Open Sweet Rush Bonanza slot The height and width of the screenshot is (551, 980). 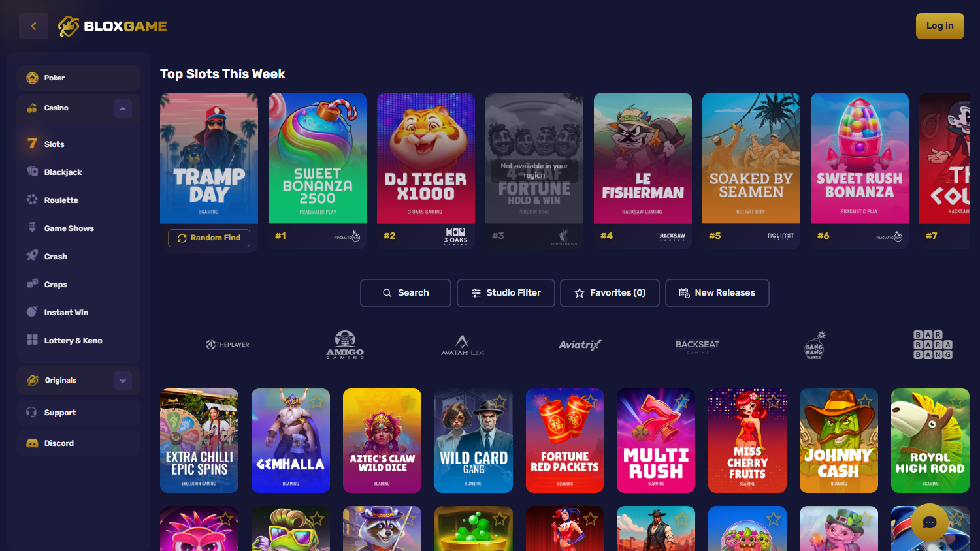point(860,158)
